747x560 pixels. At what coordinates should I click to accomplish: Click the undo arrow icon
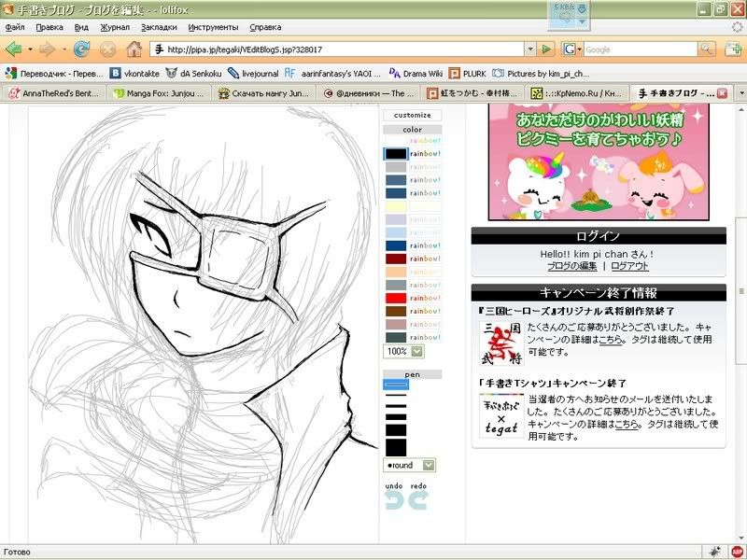394,500
